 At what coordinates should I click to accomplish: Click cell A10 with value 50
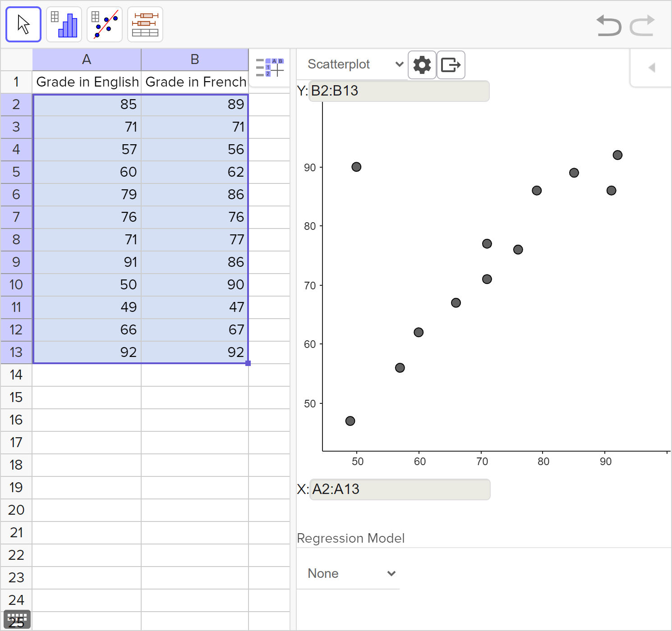point(87,285)
